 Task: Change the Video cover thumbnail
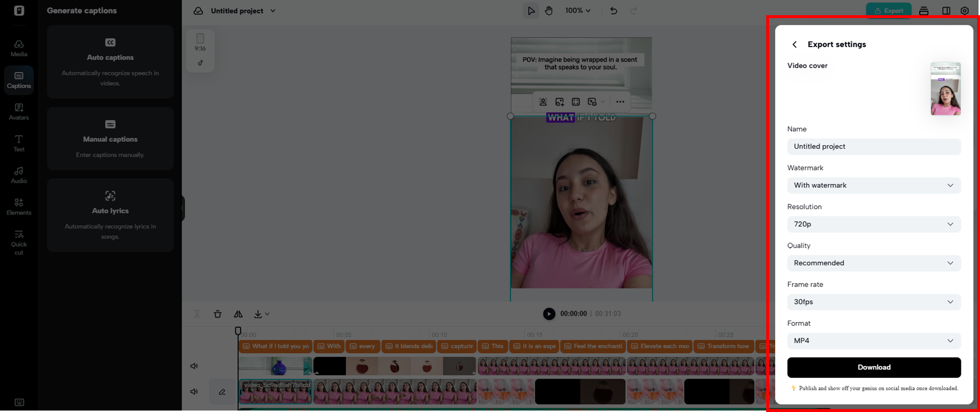945,89
